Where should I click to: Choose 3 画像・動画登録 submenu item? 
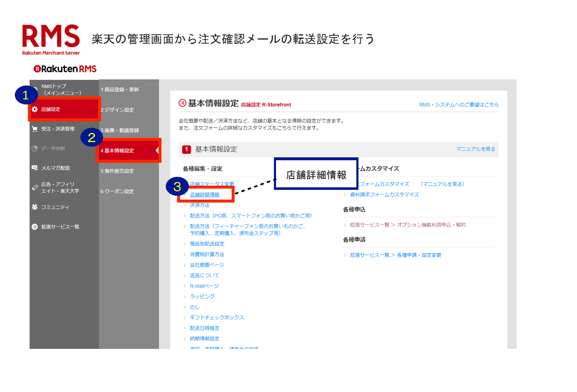pos(120,130)
